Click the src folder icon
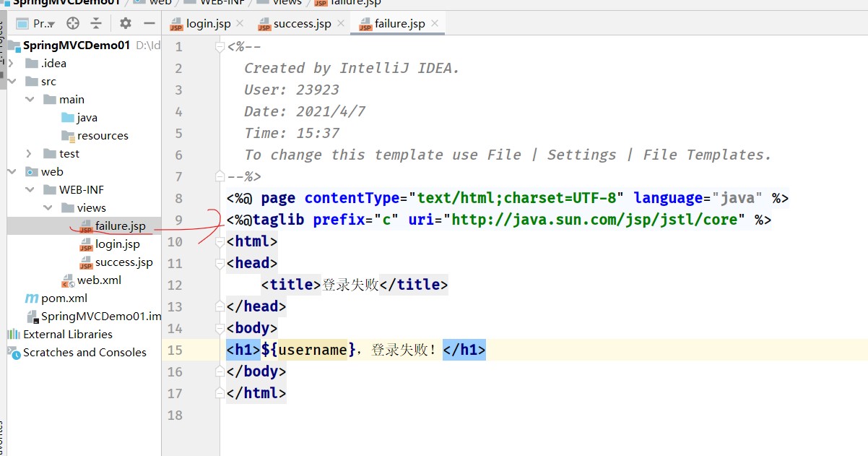Viewport: 868px width, 456px height. click(31, 81)
